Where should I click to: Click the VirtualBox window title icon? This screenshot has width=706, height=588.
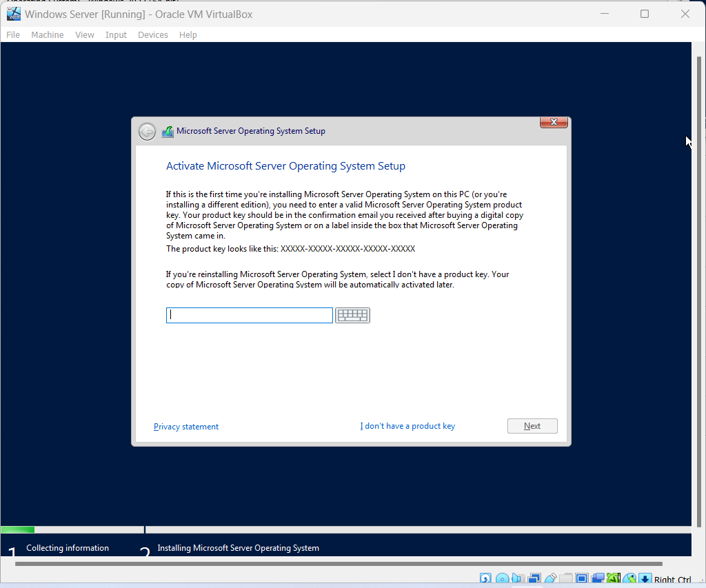point(14,14)
